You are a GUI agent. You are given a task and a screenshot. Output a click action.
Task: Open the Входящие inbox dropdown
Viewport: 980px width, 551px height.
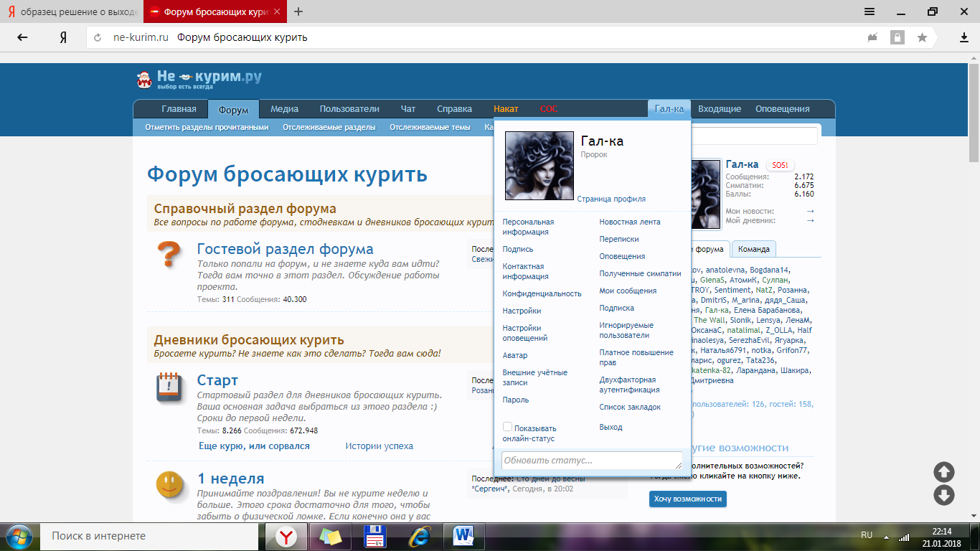coord(719,109)
